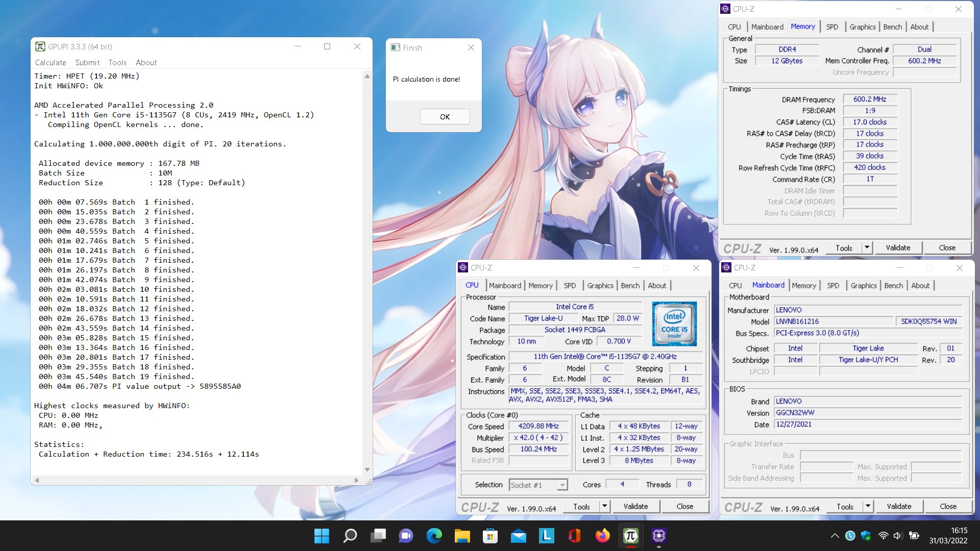Click GPUPI vertical scrollbar up arrow
Viewport: 980px width, 551px height.
367,76
